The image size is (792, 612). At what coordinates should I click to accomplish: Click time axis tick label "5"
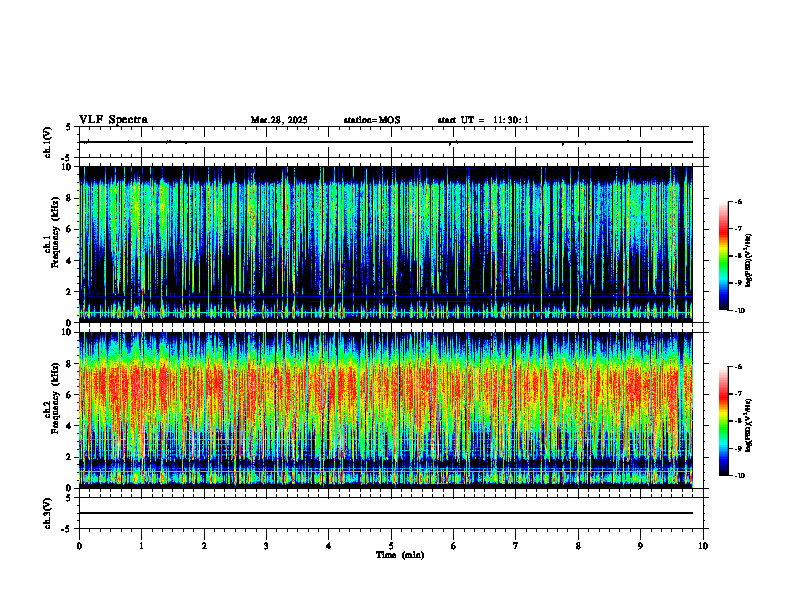click(391, 546)
